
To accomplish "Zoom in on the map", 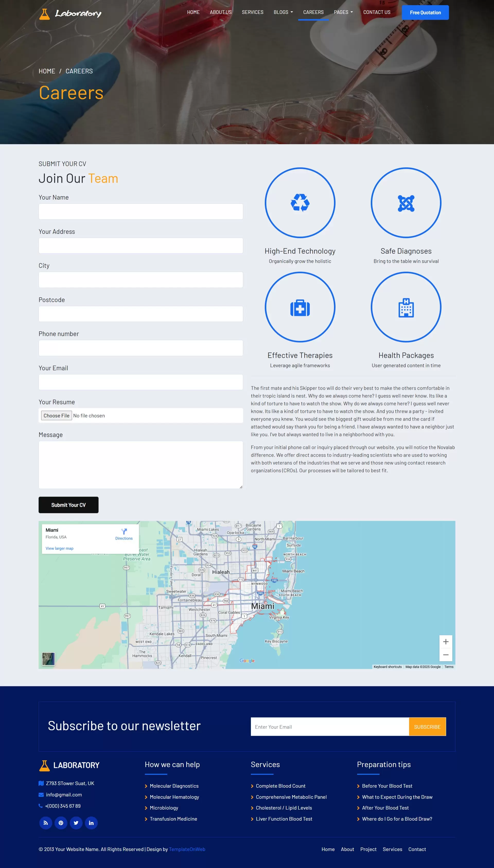I will pyautogui.click(x=445, y=641).
